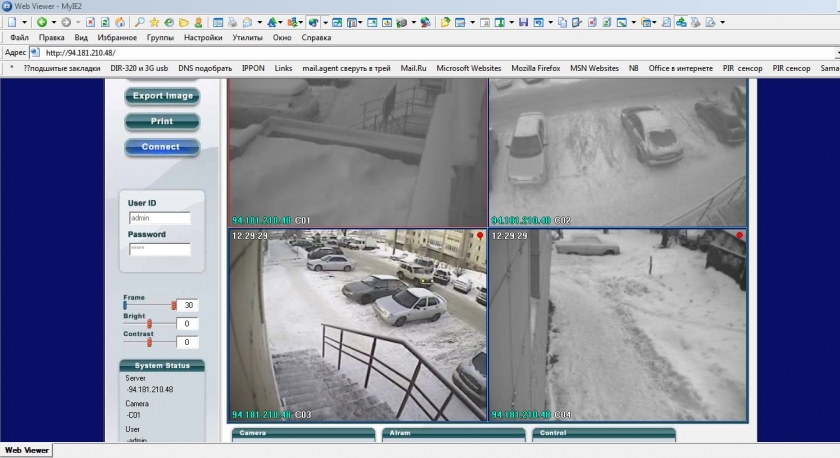Click the Mail envelope icon

click(x=247, y=22)
